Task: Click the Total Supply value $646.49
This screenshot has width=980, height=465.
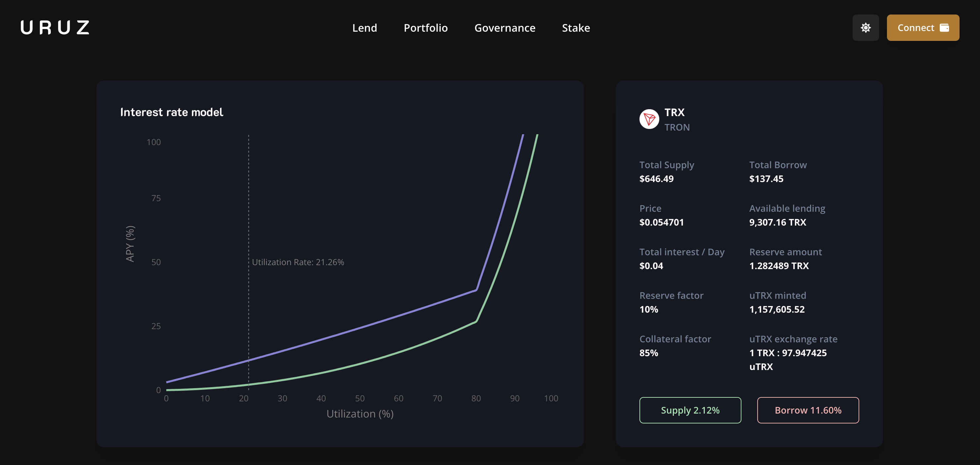Action: (x=656, y=179)
